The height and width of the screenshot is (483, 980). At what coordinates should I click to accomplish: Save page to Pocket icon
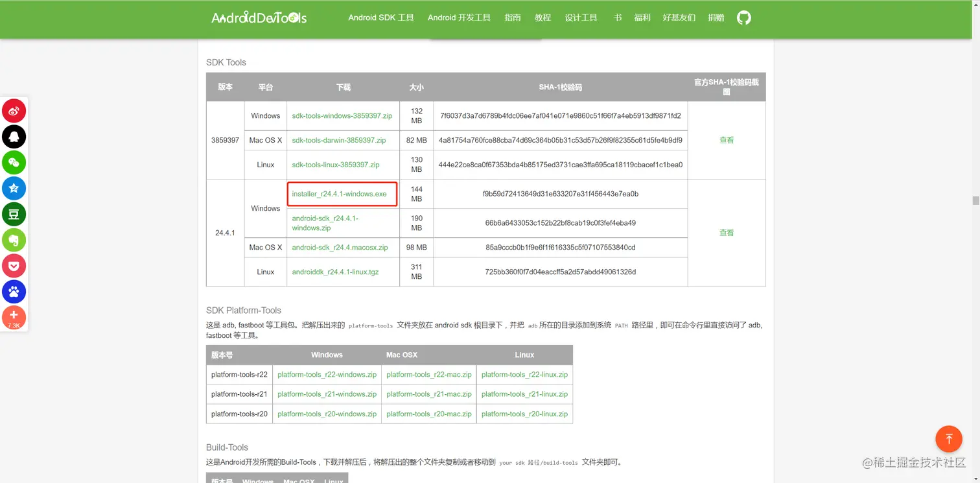click(x=14, y=266)
